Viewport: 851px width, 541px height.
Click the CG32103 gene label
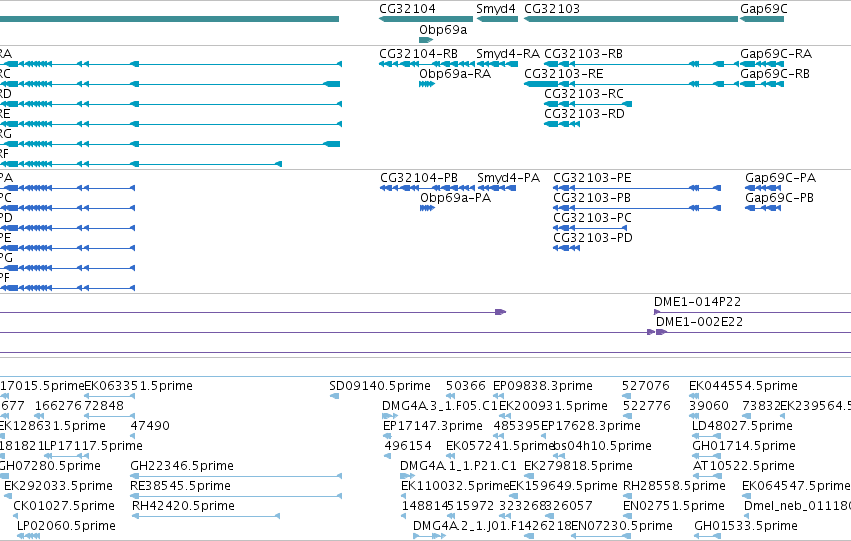pyautogui.click(x=552, y=9)
